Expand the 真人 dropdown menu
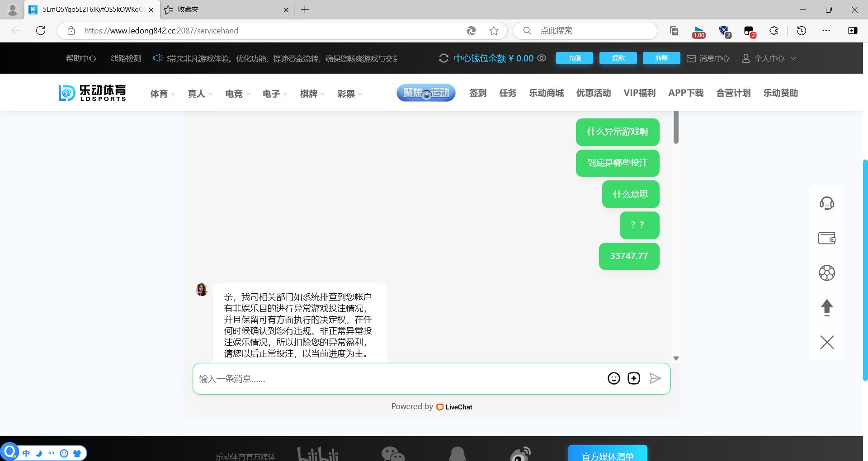868x461 pixels. tap(200, 94)
